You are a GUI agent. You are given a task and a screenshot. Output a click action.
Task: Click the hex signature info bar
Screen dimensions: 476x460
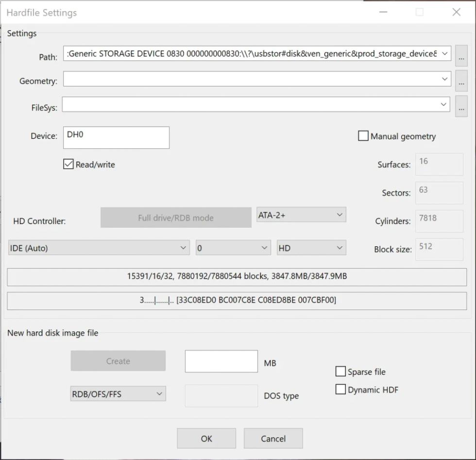pyautogui.click(x=237, y=301)
